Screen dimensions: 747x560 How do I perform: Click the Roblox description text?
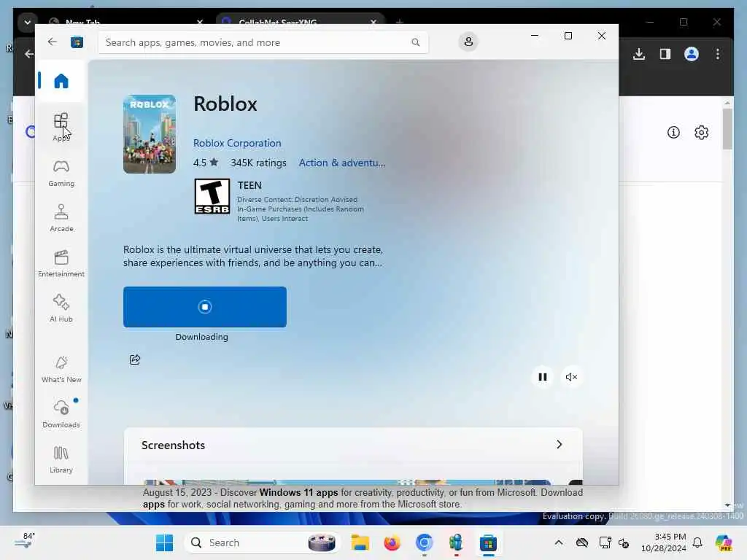click(x=253, y=256)
